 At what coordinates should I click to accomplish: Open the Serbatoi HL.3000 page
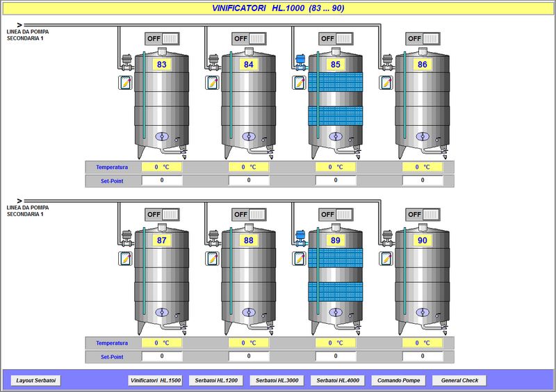click(x=276, y=380)
